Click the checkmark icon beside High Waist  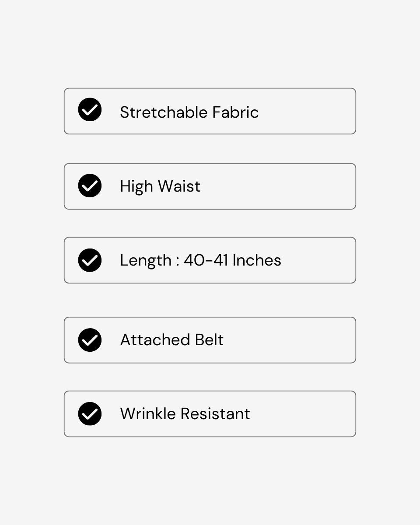pos(90,186)
